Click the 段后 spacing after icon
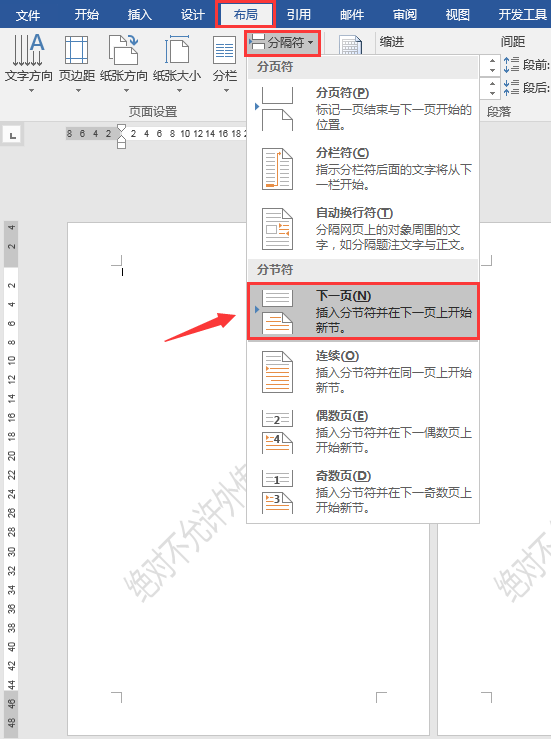The height and width of the screenshot is (739, 551). 511,87
